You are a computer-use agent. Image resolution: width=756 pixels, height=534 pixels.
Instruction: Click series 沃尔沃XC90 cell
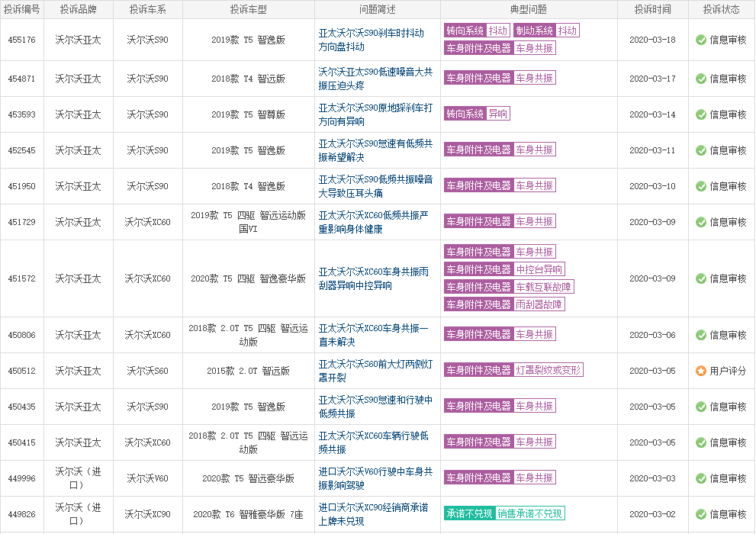point(147,514)
